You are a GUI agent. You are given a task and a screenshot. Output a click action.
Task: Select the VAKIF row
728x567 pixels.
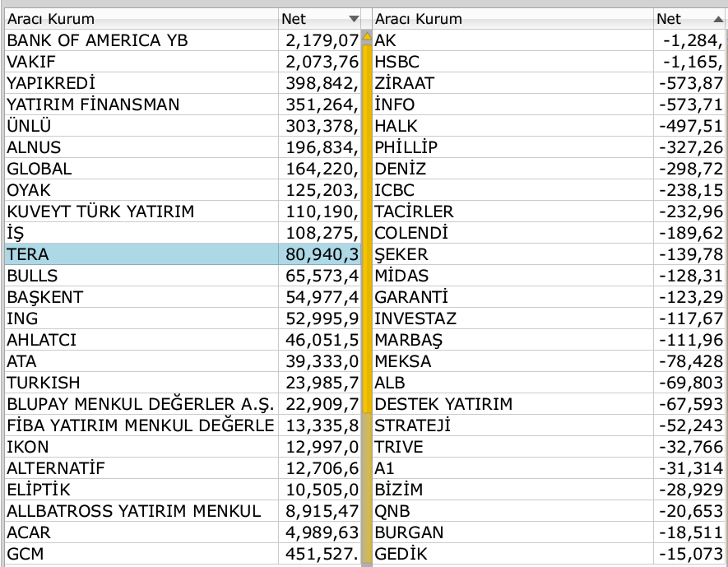[x=183, y=62]
